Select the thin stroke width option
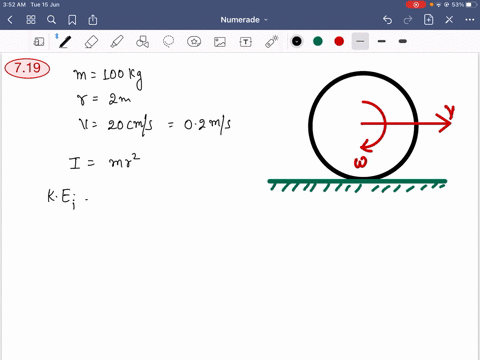The height and width of the screenshot is (360, 480). click(x=360, y=41)
